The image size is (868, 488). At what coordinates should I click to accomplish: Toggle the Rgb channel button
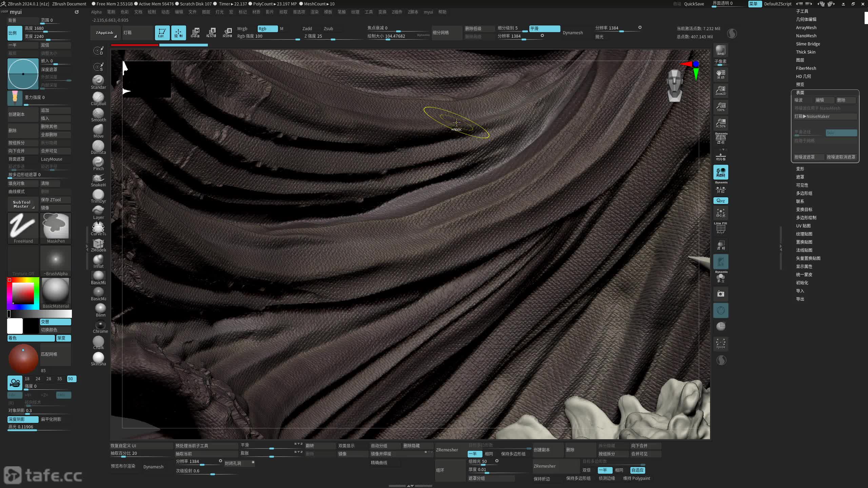pos(267,29)
